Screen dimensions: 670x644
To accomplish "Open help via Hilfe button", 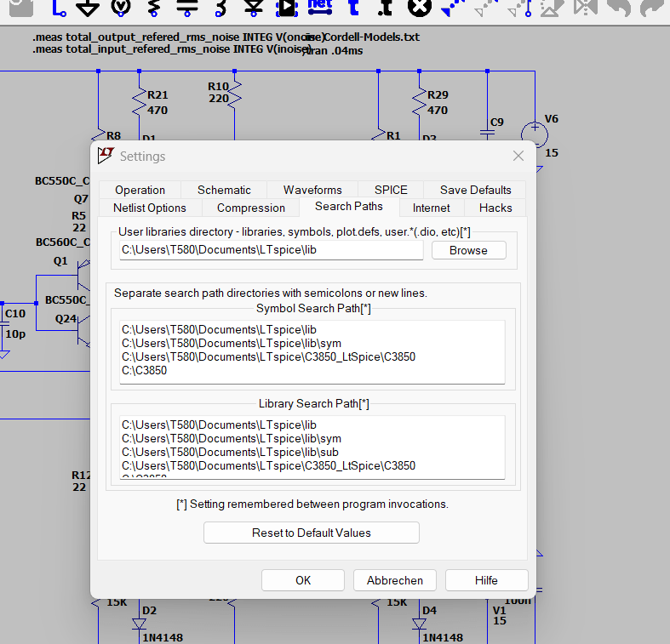I will [486, 580].
